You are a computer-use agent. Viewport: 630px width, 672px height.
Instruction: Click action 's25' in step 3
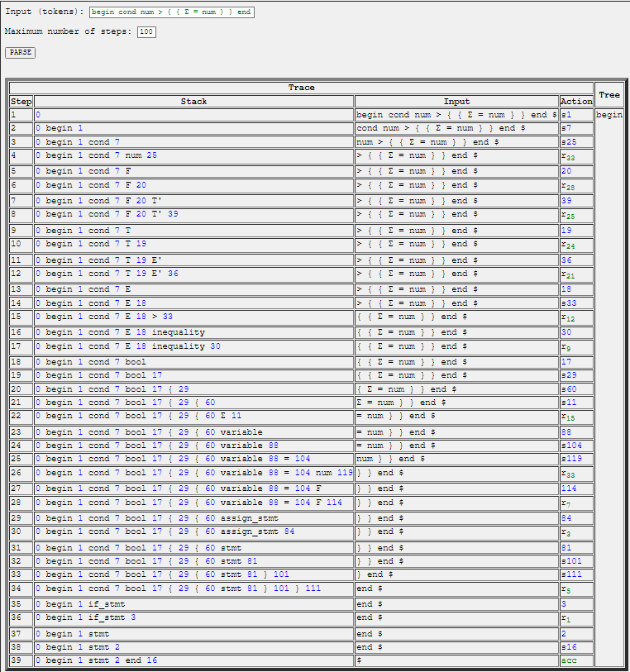pyautogui.click(x=576, y=142)
